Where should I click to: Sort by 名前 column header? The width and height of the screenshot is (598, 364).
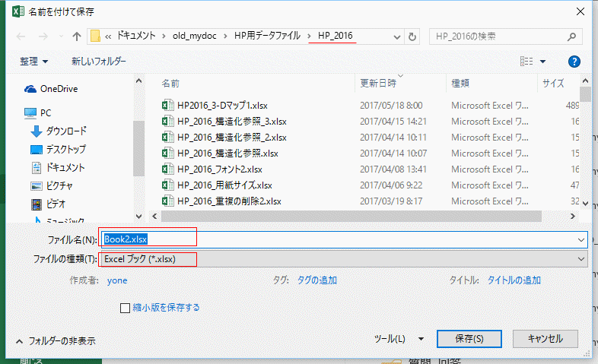coord(170,84)
